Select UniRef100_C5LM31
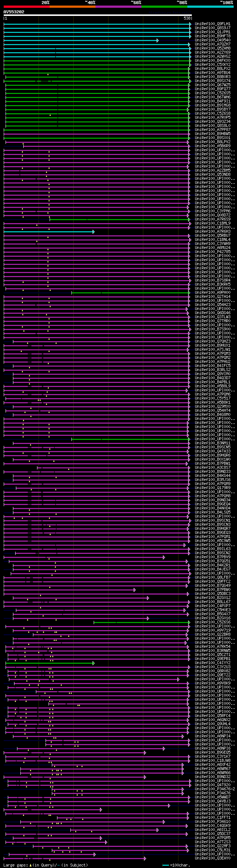Screen dimensions: 237x868 tap(213, 850)
